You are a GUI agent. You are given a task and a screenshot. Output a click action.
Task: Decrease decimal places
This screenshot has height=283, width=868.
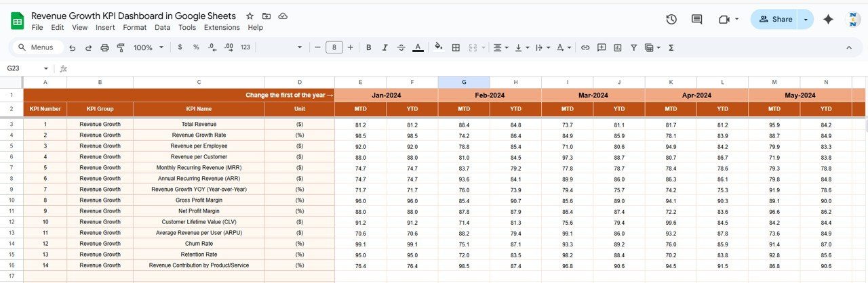pos(212,47)
